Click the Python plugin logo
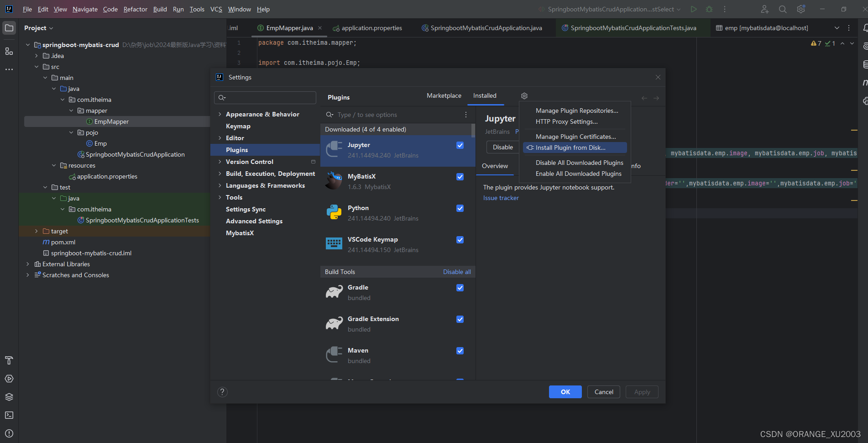 [334, 213]
